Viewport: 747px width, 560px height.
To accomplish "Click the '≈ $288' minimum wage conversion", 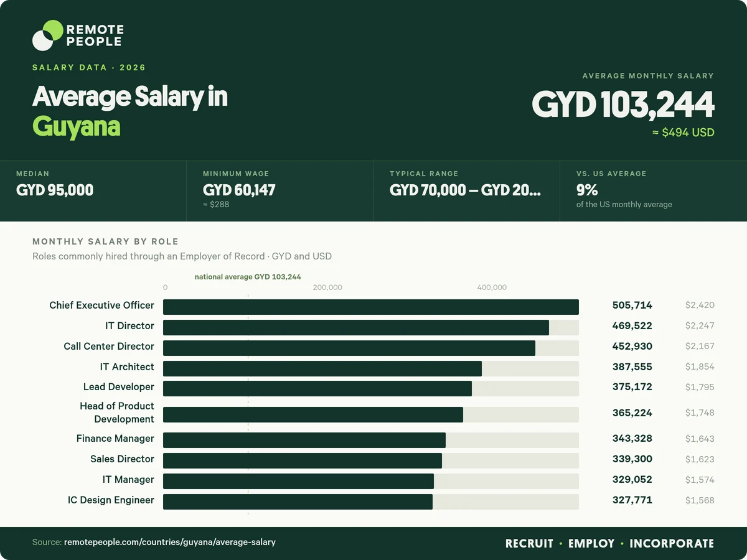I will coord(216,204).
